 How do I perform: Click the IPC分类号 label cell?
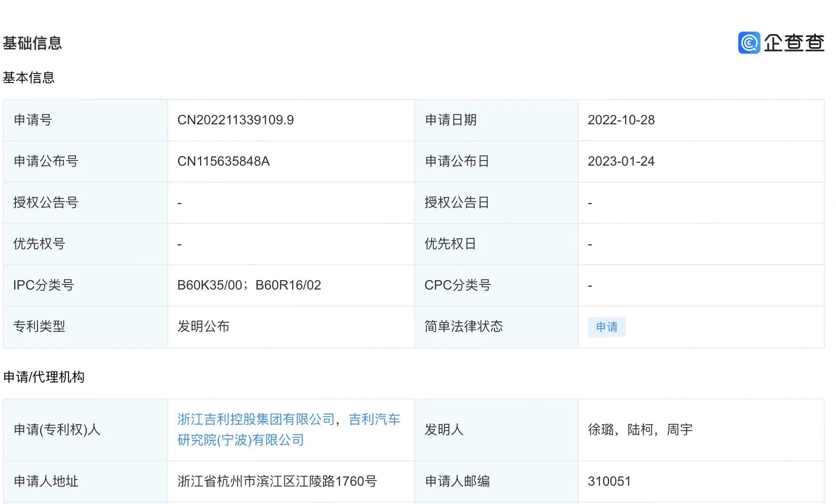(85, 285)
